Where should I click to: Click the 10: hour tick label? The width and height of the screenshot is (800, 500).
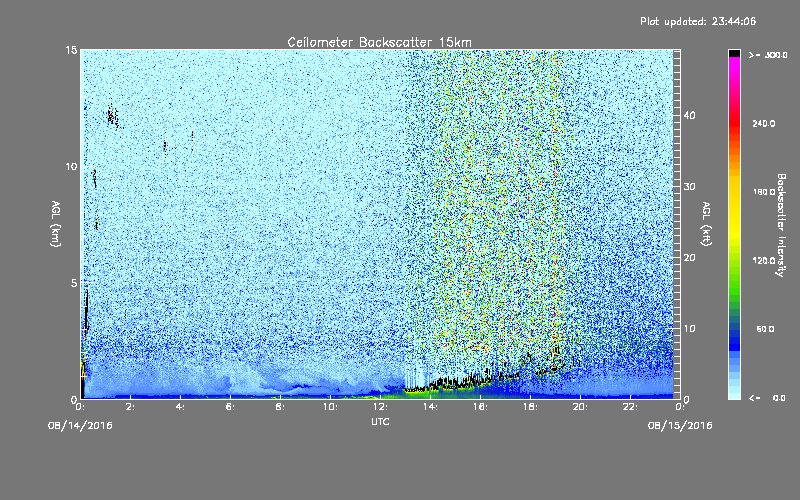point(330,407)
